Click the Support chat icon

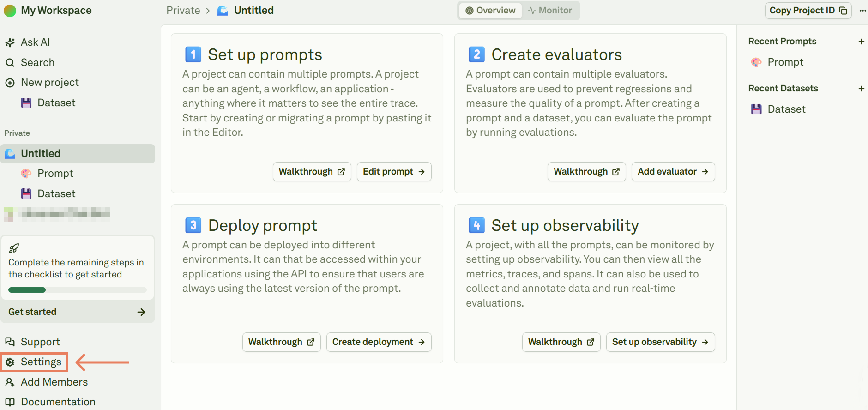(x=10, y=342)
